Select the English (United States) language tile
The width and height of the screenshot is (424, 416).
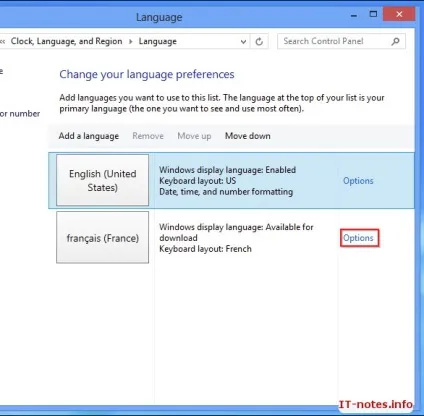tap(102, 180)
